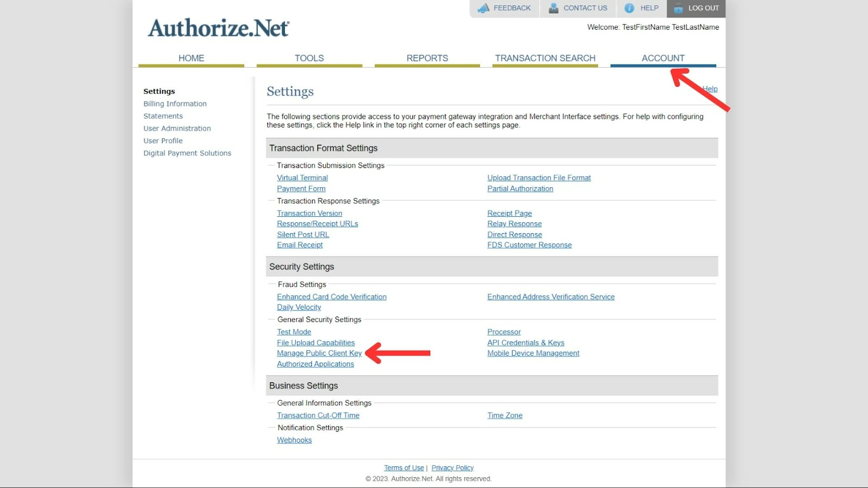Click the Help info icon
Viewport: 868px width, 488px height.
[x=629, y=8]
